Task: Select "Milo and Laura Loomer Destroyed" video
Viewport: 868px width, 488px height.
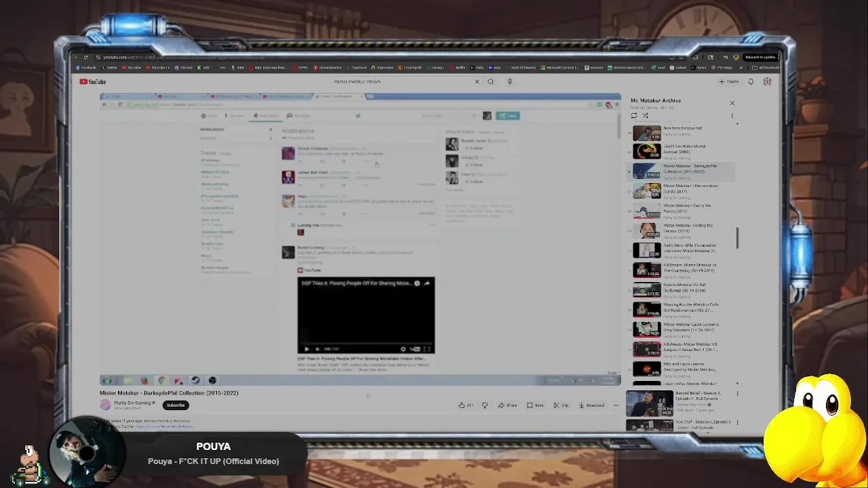Action: coord(681,369)
